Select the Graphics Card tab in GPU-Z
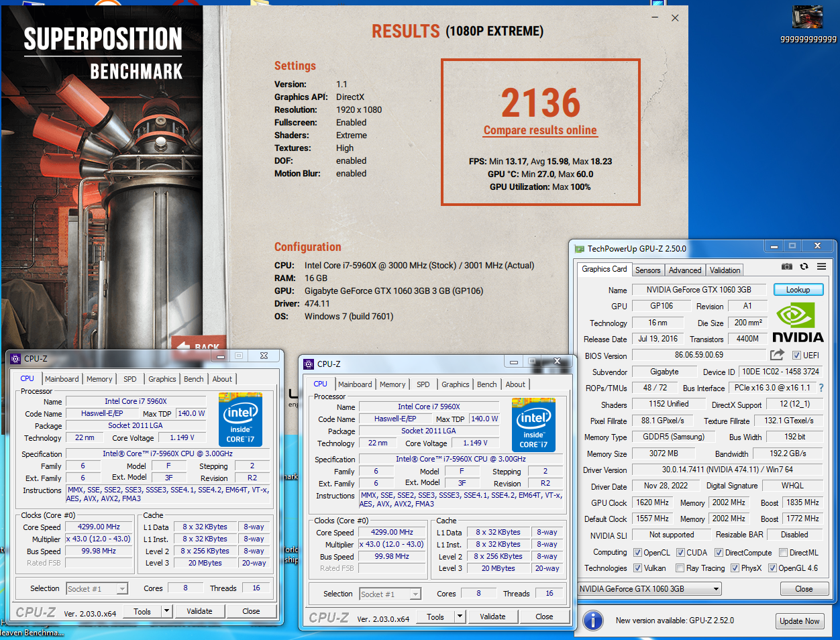The width and height of the screenshot is (840, 640). coord(605,269)
